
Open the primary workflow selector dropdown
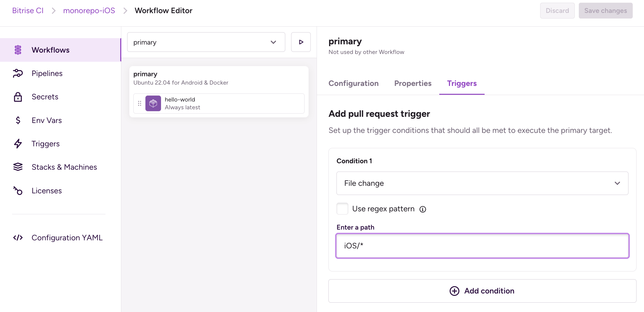pyautogui.click(x=206, y=42)
